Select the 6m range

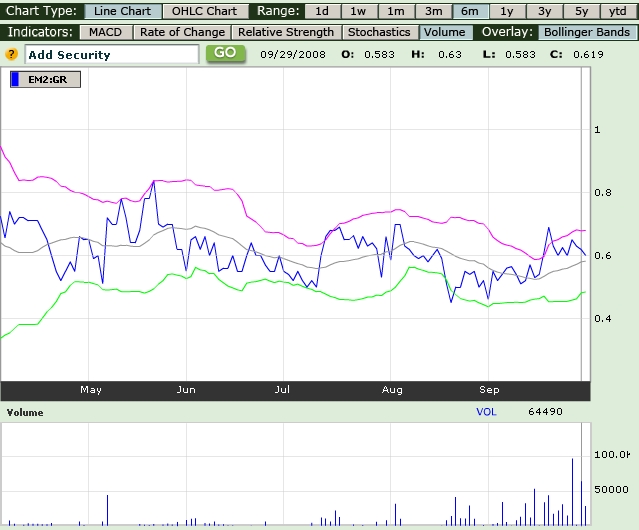tap(469, 11)
